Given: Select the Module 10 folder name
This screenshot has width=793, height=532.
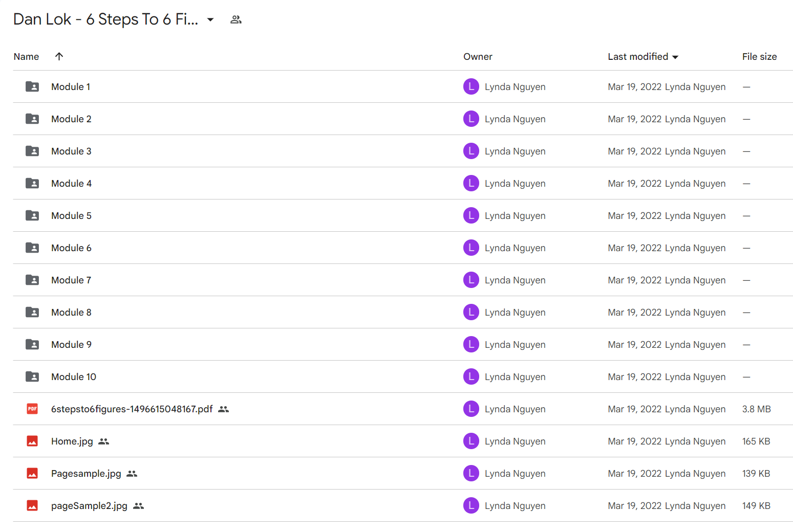Looking at the screenshot, I should [74, 377].
